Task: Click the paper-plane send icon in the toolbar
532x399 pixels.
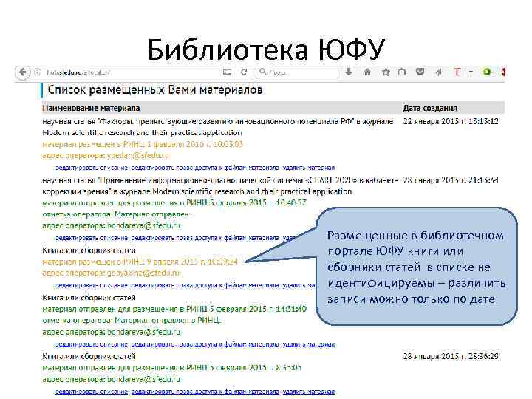Action: click(x=438, y=72)
